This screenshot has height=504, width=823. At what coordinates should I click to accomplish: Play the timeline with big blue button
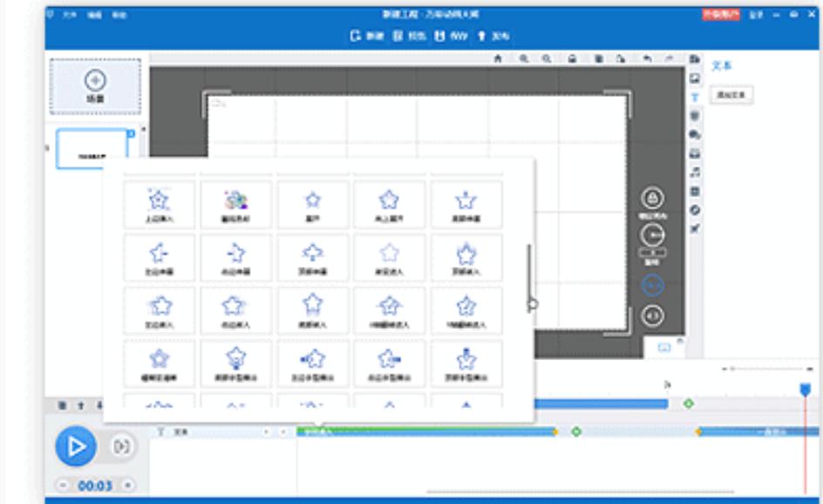(76, 446)
